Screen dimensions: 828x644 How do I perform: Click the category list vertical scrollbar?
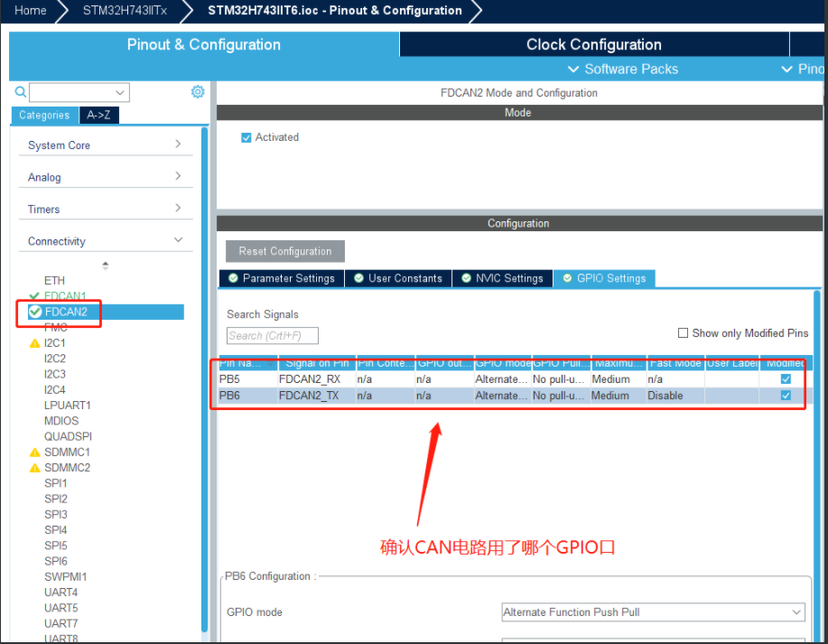(204, 379)
